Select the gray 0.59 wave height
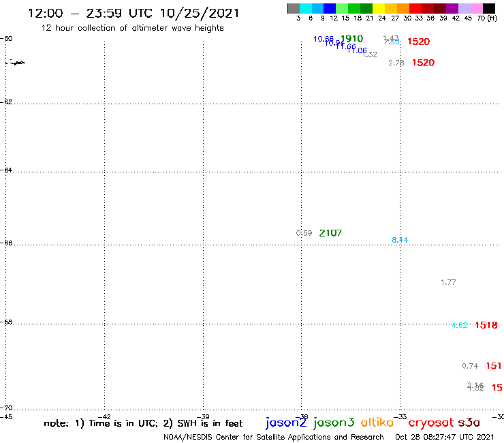This screenshot has width=504, height=443. (x=304, y=233)
